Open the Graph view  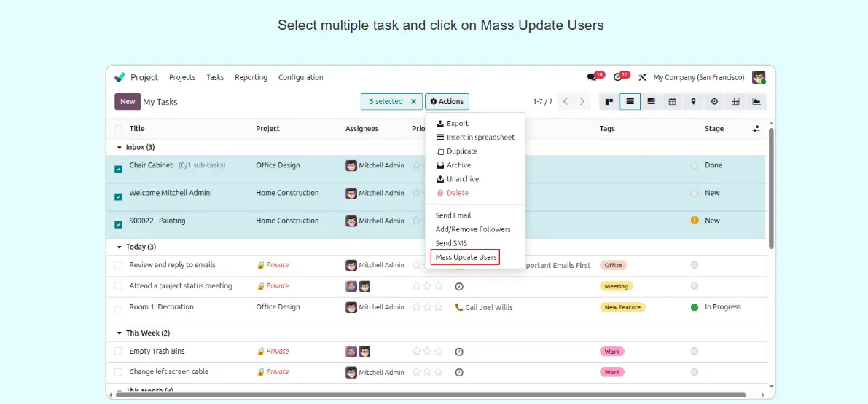[756, 102]
